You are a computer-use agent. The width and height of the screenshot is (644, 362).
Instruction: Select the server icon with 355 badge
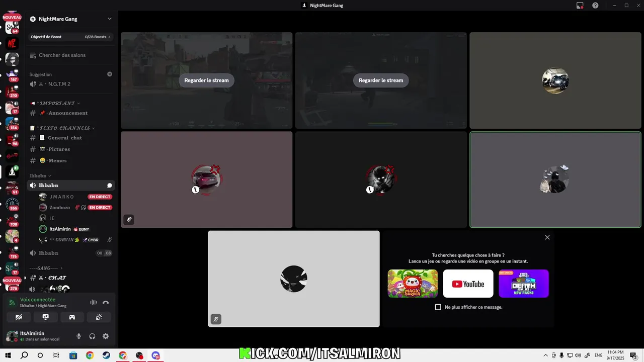click(x=12, y=203)
